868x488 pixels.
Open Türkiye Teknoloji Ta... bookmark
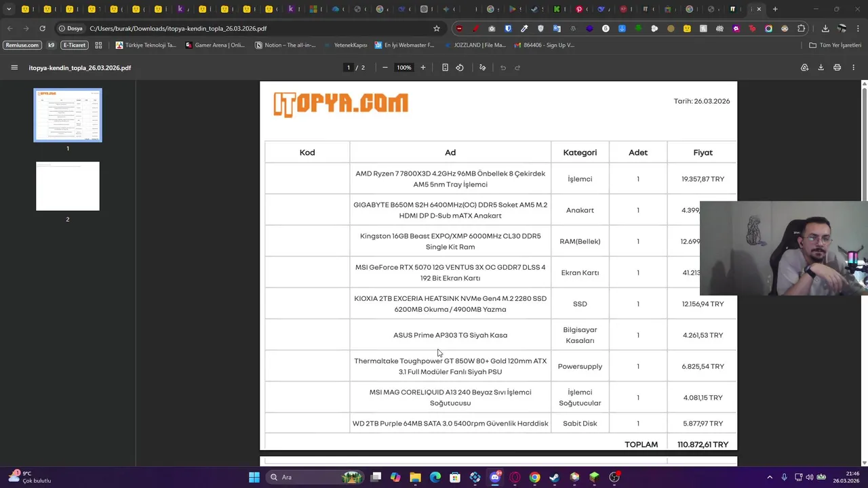point(146,45)
